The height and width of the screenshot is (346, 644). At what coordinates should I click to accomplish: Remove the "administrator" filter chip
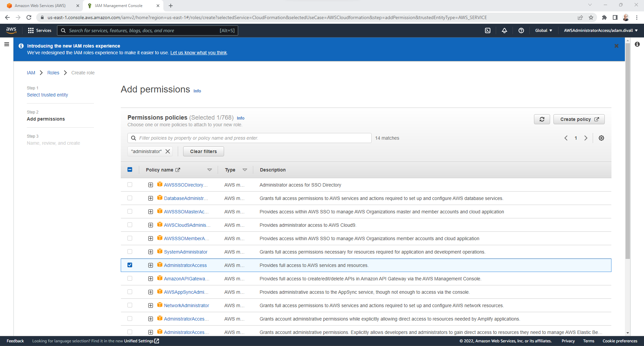[x=168, y=151]
